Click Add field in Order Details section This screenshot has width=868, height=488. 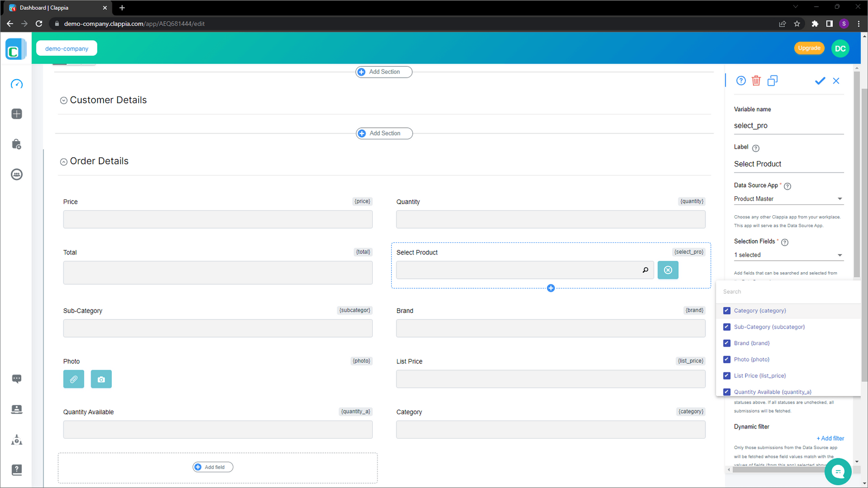point(212,467)
